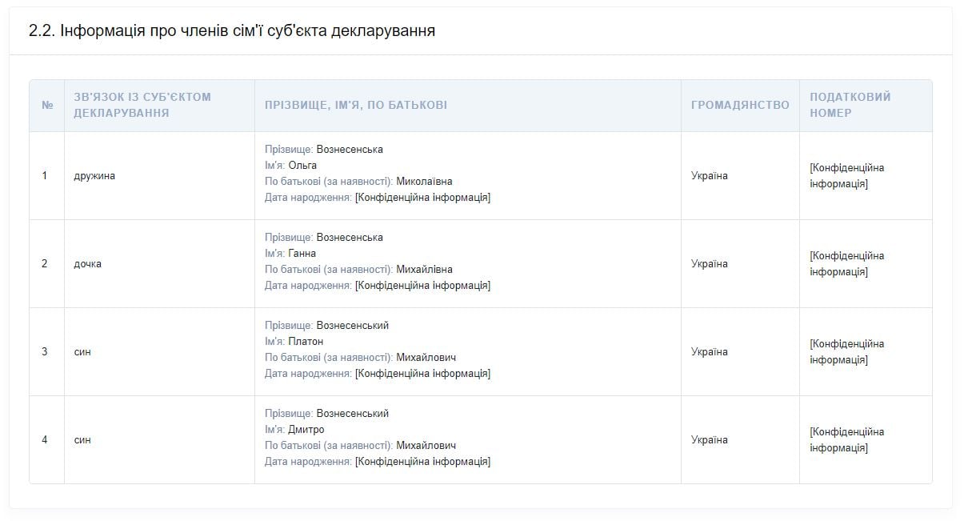The width and height of the screenshot is (980, 521).
Task: Click confidential birth date for Платон
Action: [422, 374]
